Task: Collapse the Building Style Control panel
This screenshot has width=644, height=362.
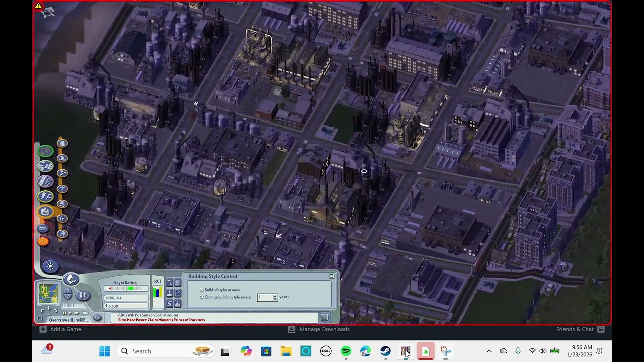Action: point(331,276)
